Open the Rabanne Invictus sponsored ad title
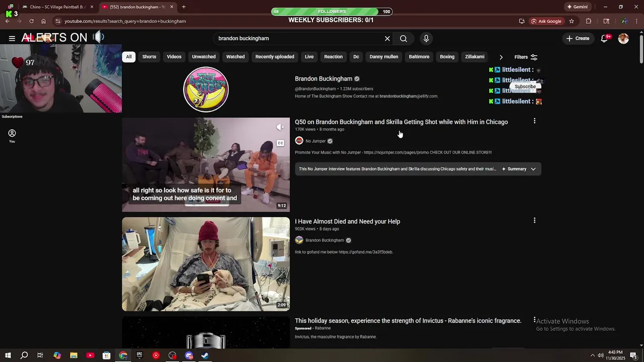644x362 pixels. coord(408,321)
